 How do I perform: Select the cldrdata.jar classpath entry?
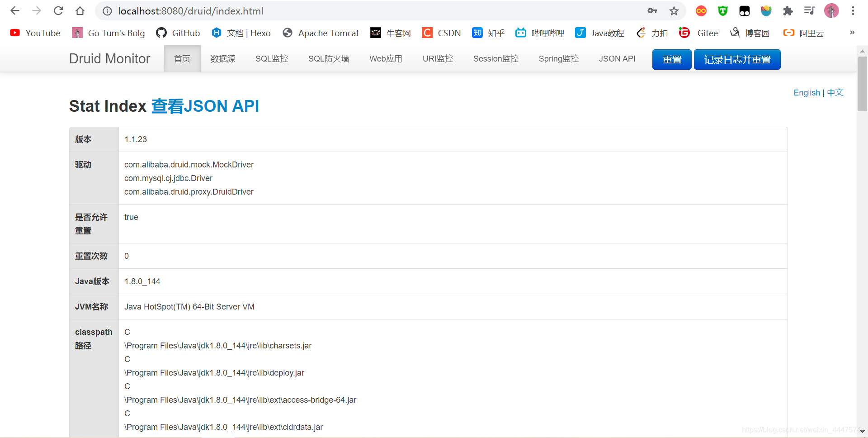224,427
